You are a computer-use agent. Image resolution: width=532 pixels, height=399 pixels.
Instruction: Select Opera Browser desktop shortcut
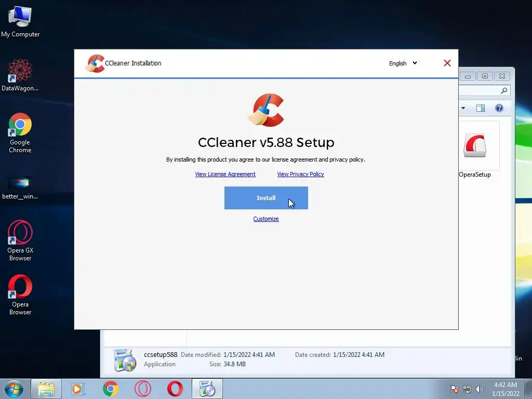20,295
